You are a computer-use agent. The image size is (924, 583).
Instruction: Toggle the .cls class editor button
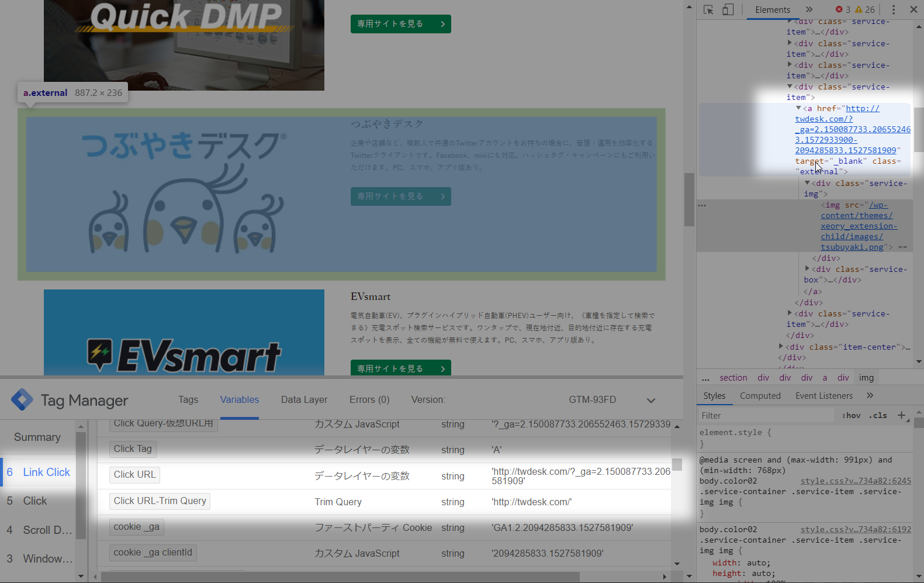coord(878,416)
